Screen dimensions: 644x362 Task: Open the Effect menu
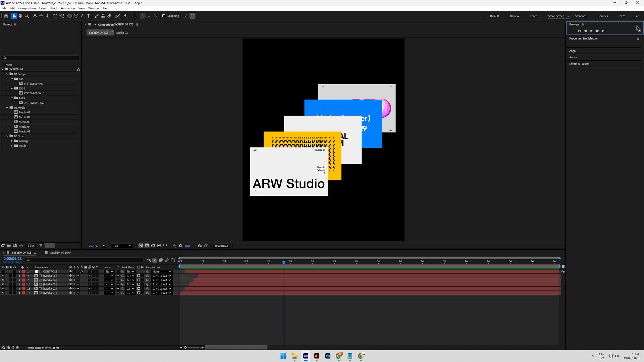click(x=53, y=8)
